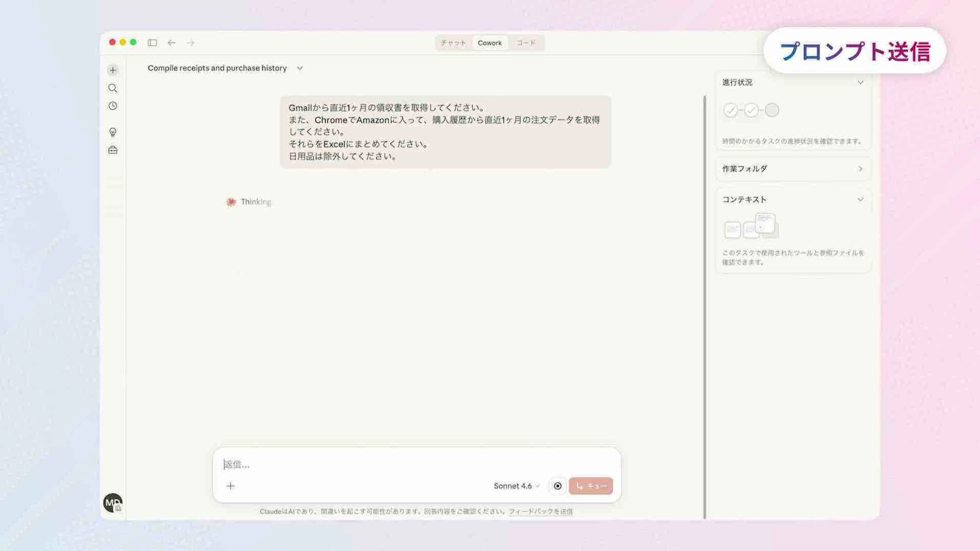Screen dimensions: 980x551
Task: Expand the task title dropdown chevron
Action: click(300, 68)
